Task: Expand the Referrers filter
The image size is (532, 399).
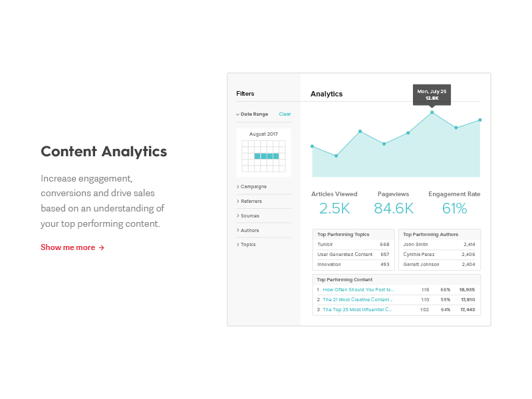Action: point(251,201)
